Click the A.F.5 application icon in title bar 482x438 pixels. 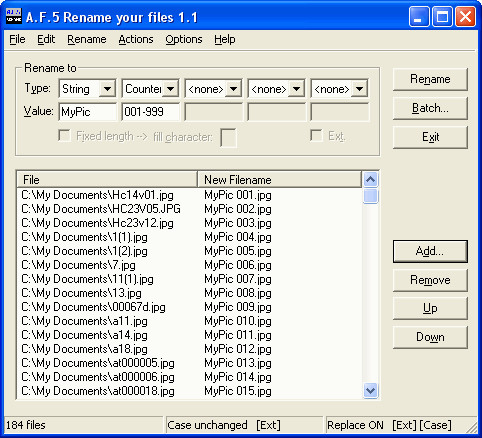click(x=14, y=16)
